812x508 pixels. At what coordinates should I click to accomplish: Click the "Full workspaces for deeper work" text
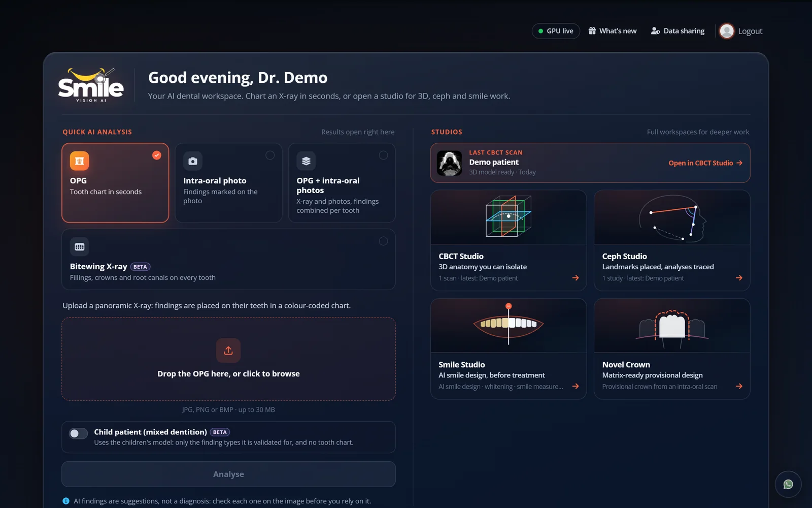coord(698,132)
